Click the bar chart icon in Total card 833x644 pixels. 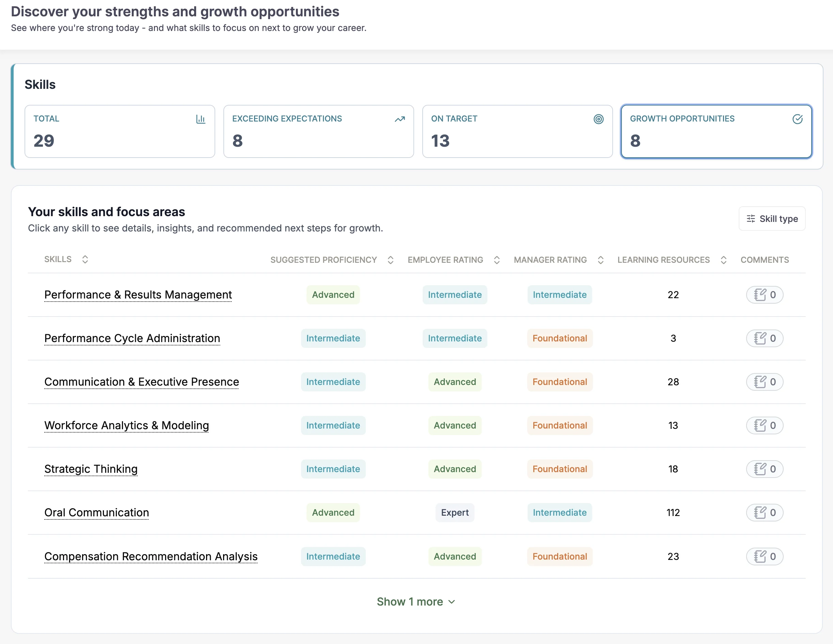click(x=201, y=119)
